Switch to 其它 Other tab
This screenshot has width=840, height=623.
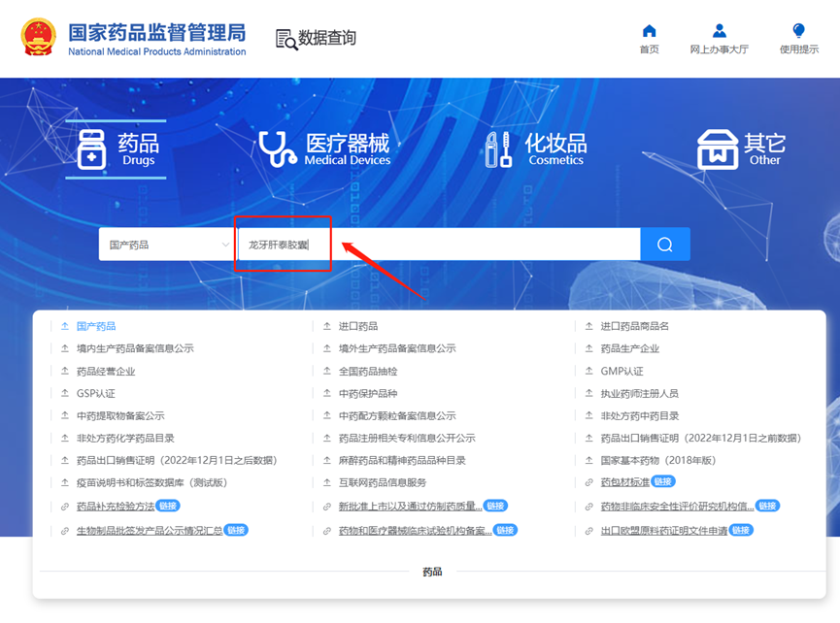coord(741,149)
